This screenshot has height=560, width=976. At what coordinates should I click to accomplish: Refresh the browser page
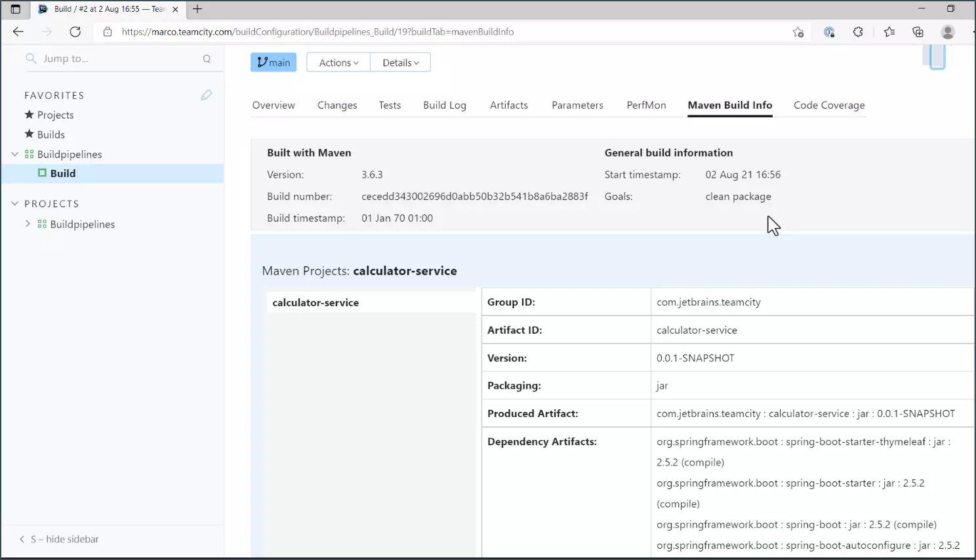tap(75, 31)
